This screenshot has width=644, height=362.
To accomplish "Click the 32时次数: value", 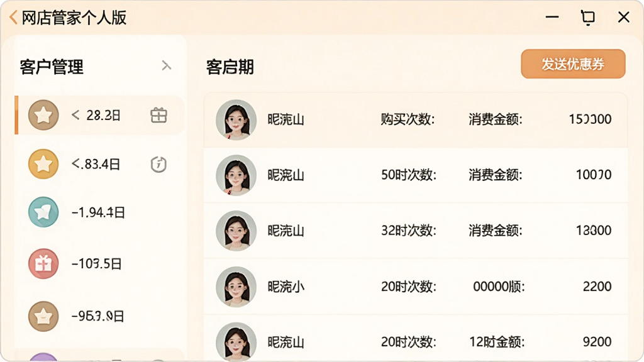I will pyautogui.click(x=409, y=231).
